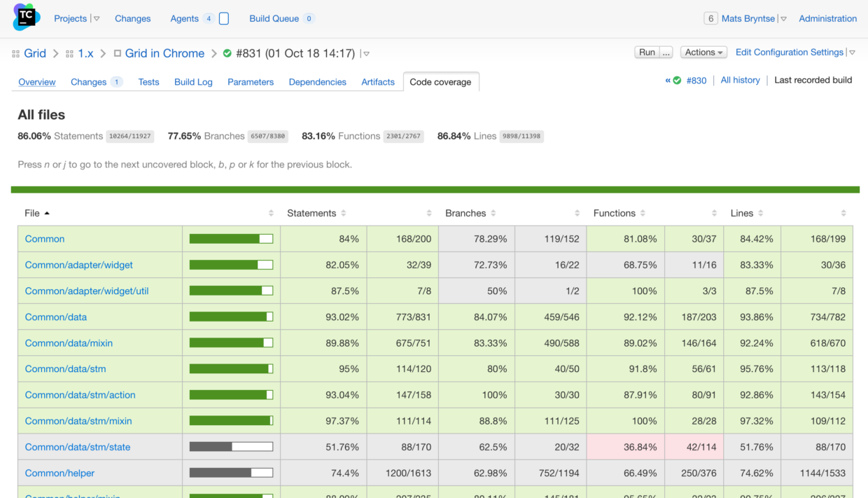Click the TeamCity logo icon
868x498 pixels.
pos(25,17)
